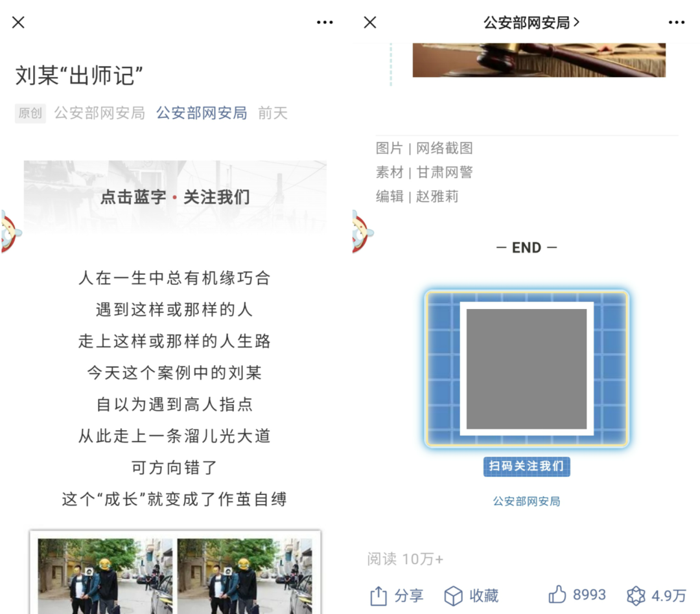
Task: Tap the 原创 original tag
Action: (x=30, y=113)
